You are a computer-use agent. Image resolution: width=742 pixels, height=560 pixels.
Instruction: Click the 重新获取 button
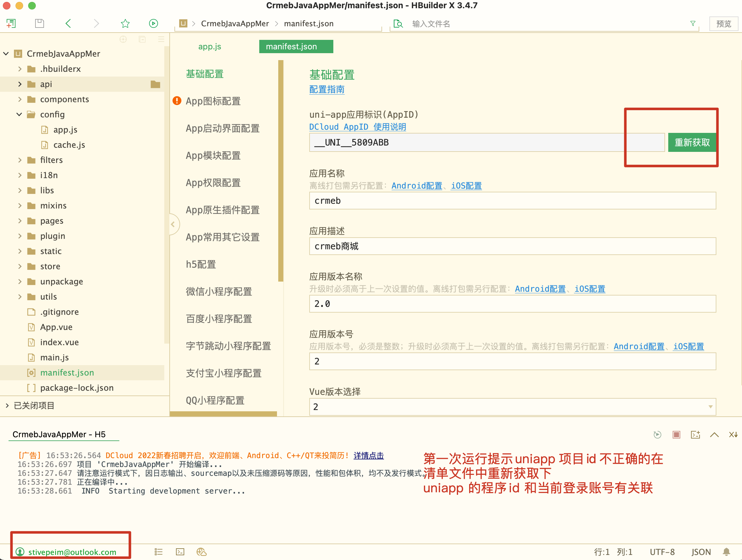point(692,142)
